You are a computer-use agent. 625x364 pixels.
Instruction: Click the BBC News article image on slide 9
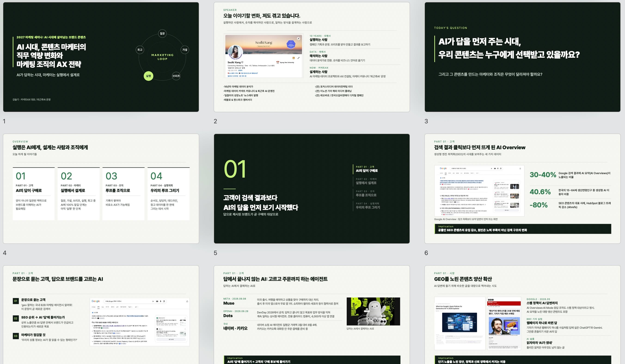coord(504,323)
